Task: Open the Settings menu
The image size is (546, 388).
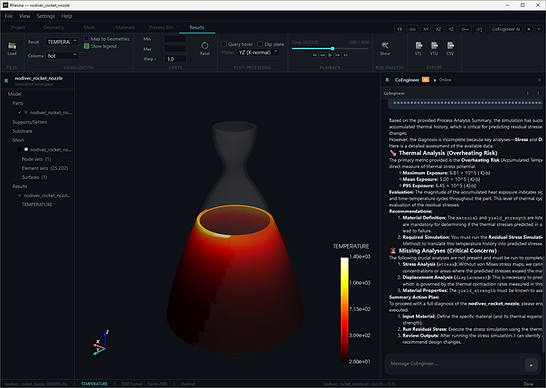Action: 46,16
